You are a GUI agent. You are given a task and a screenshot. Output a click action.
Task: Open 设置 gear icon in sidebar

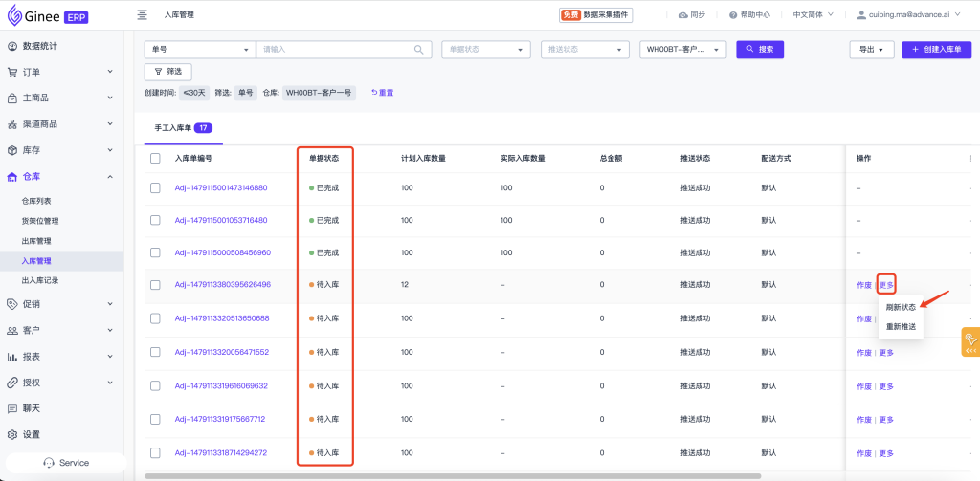pyautogui.click(x=12, y=434)
